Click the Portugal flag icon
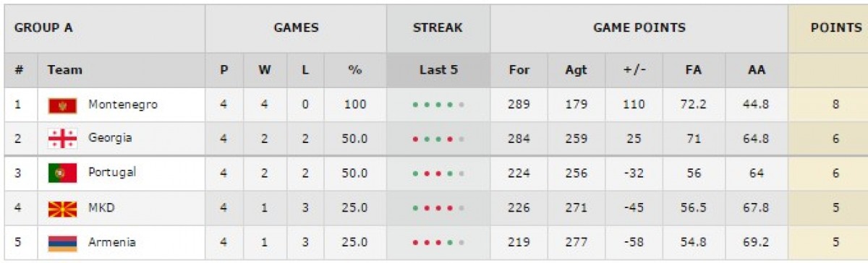The width and height of the screenshot is (868, 263). click(x=62, y=173)
